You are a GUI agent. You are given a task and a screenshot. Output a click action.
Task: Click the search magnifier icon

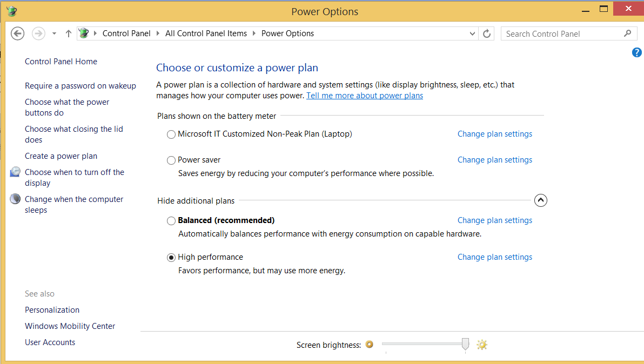(627, 33)
